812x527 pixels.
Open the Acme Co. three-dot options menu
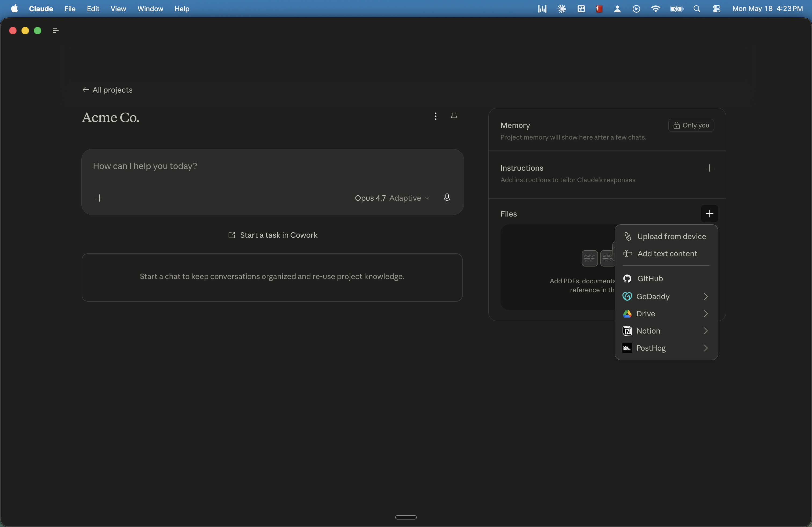(436, 116)
